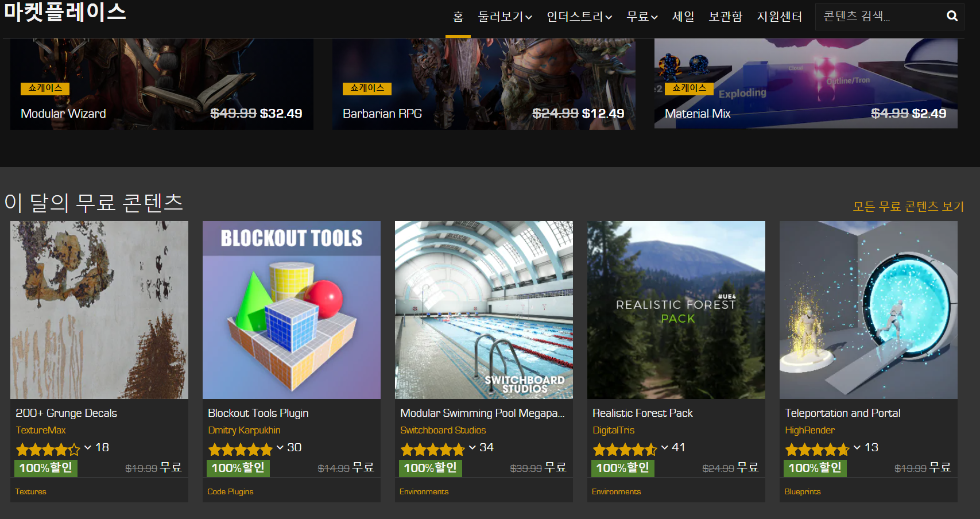Click the Teleportation and Portal title
The height and width of the screenshot is (519, 980).
843,413
